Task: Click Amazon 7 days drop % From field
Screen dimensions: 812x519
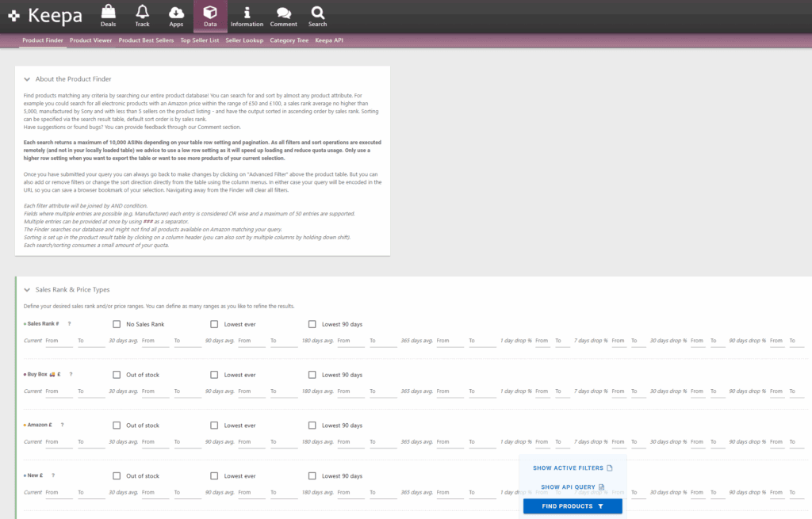Action: (x=619, y=442)
